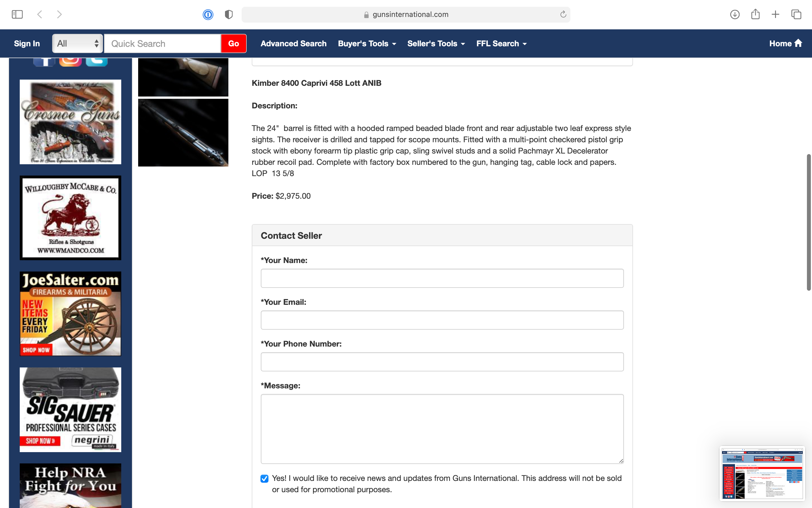Open the Share menu icon

pyautogui.click(x=755, y=14)
